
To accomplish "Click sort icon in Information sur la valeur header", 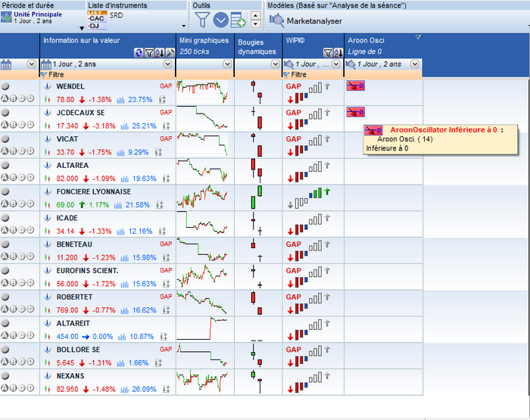I will coord(160,52).
